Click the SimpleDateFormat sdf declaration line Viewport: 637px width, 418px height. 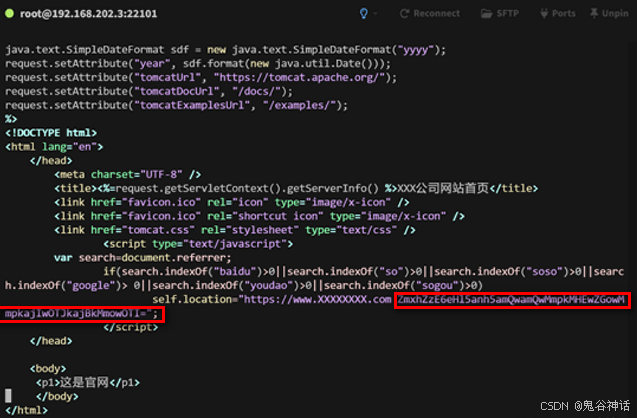pos(225,50)
